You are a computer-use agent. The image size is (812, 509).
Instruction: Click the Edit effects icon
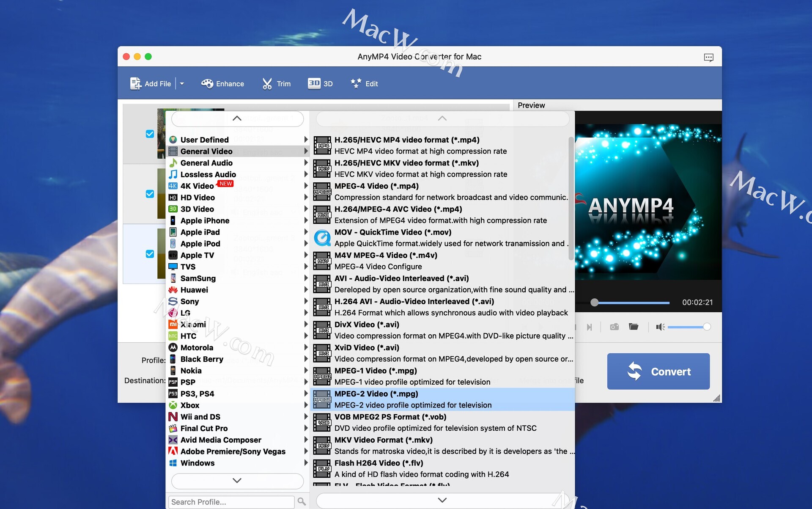(x=356, y=83)
